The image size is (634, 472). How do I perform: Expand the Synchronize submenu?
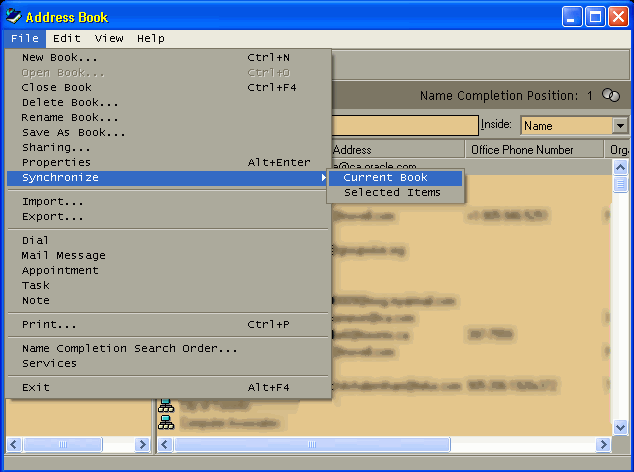point(168,178)
